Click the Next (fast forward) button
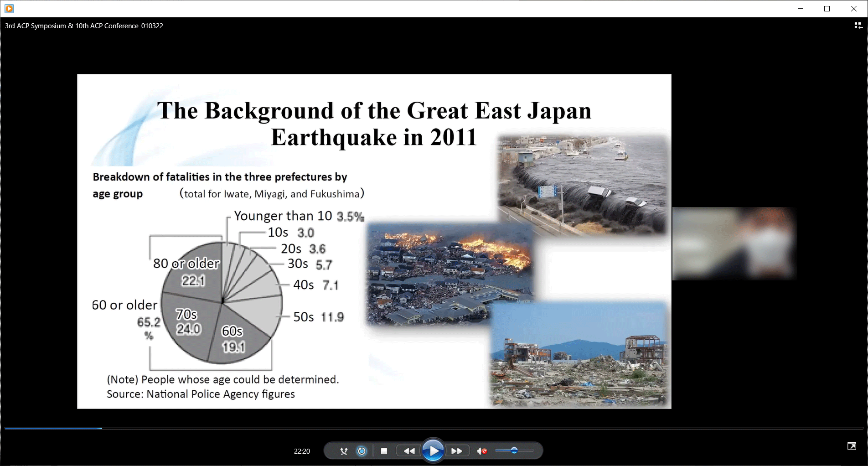Screen dimensions: 868x466 (457, 451)
